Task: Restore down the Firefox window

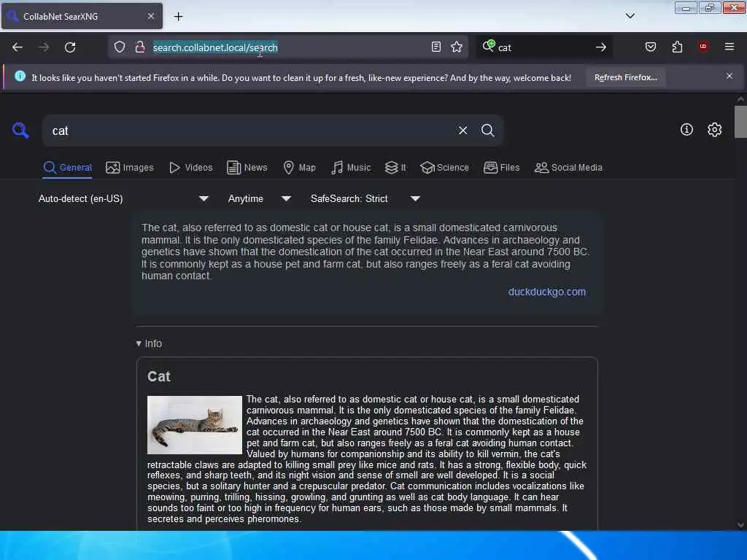Action: click(709, 8)
